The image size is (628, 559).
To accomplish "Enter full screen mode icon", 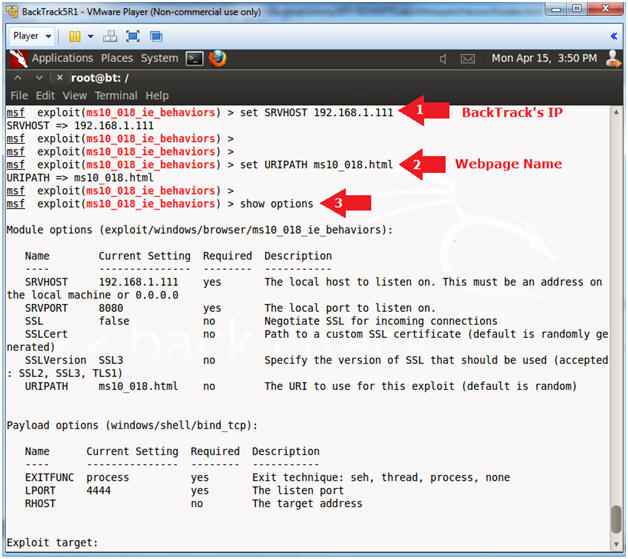I will (x=133, y=36).
